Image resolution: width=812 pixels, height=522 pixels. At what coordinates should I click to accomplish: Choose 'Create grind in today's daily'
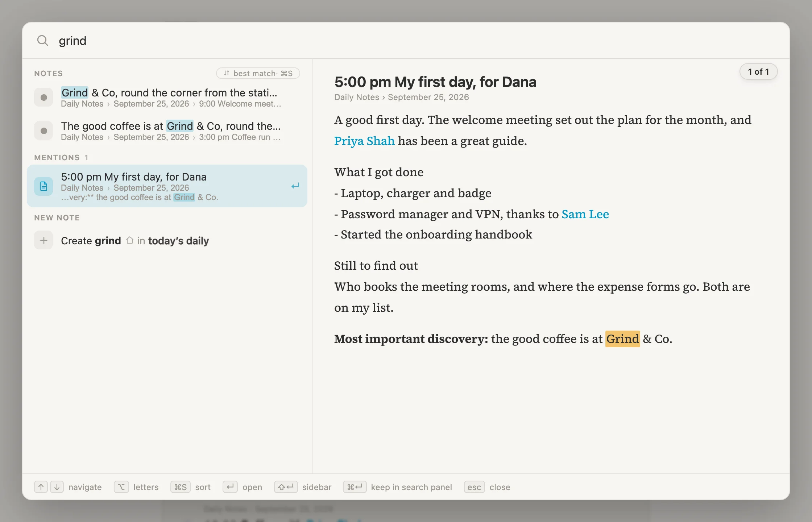coord(167,240)
